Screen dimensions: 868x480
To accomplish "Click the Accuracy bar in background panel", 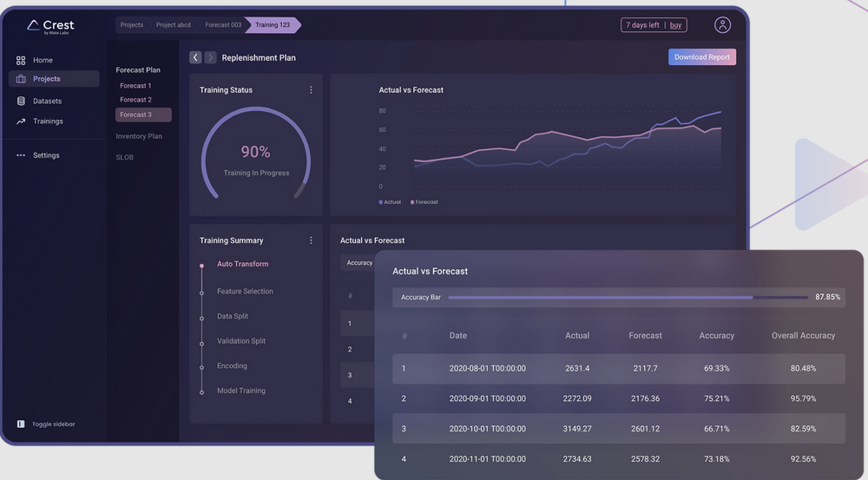I will tap(358, 263).
